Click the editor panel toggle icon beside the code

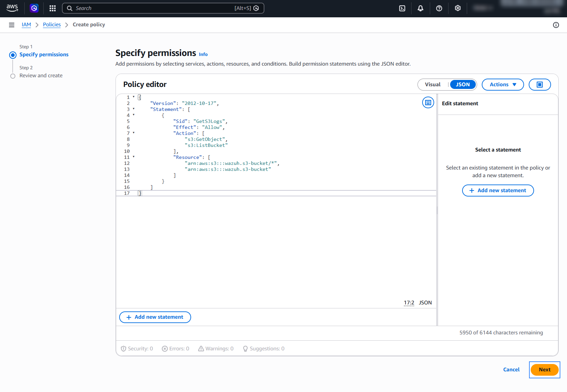(x=428, y=103)
